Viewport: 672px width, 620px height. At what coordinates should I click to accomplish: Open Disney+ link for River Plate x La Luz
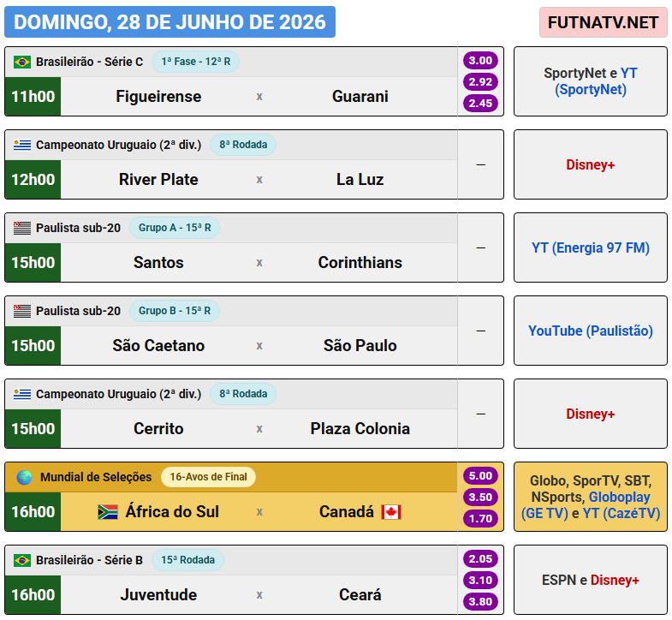click(x=591, y=164)
